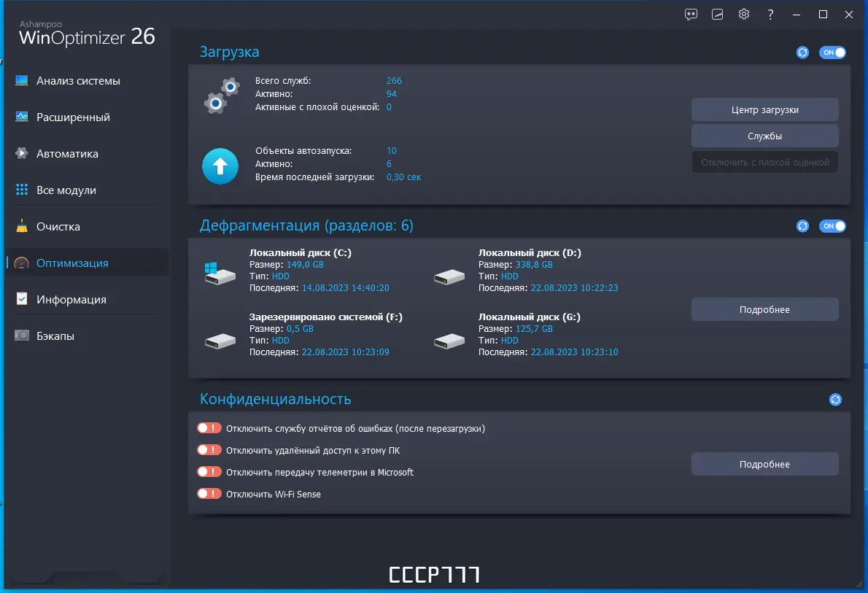Click Локальный диск (C:) title

pos(300,253)
